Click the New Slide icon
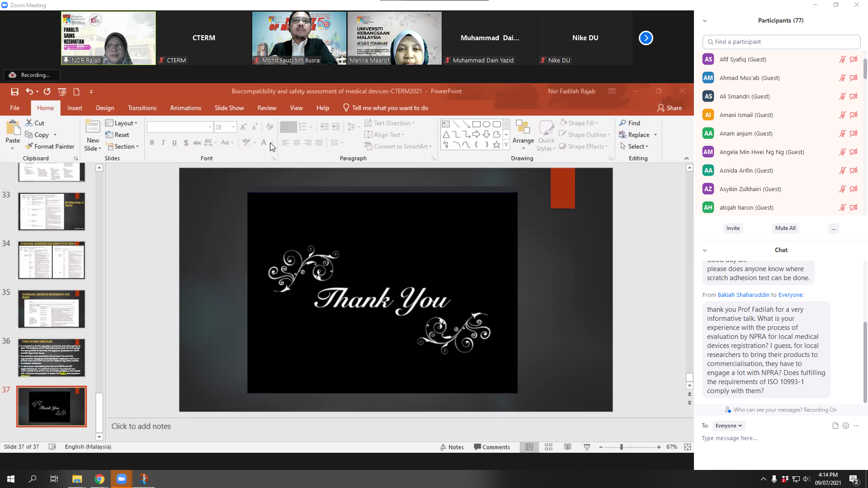Screen dimensions: 868x488 (92, 127)
